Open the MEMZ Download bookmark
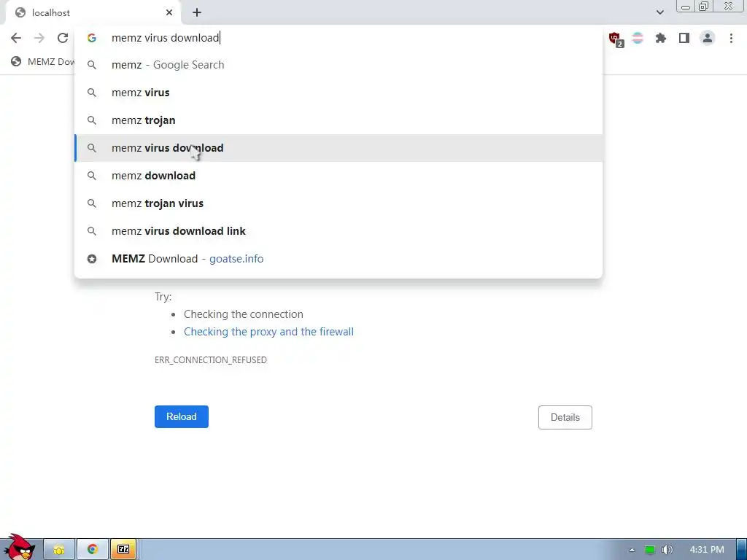Screen dimensions: 747x560 [x=43, y=61]
